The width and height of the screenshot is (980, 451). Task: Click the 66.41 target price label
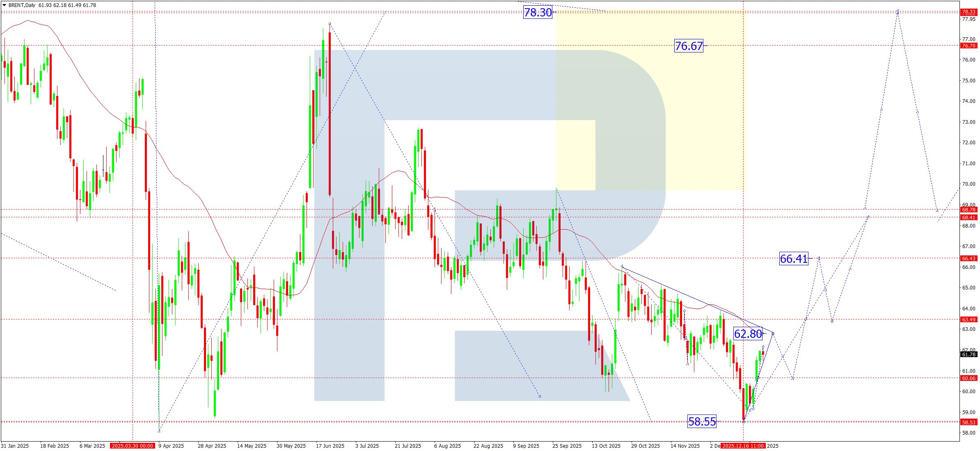tap(793, 259)
